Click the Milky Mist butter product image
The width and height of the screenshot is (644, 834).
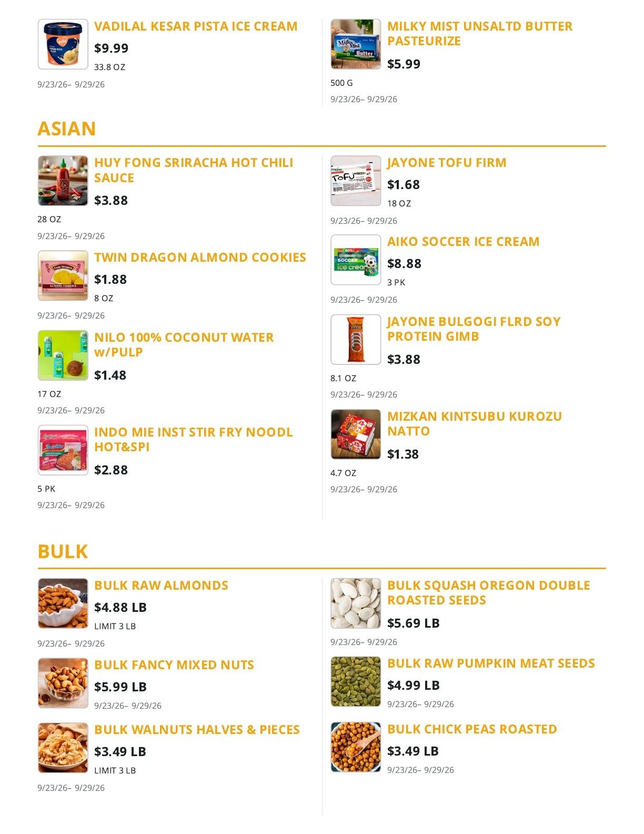[356, 44]
